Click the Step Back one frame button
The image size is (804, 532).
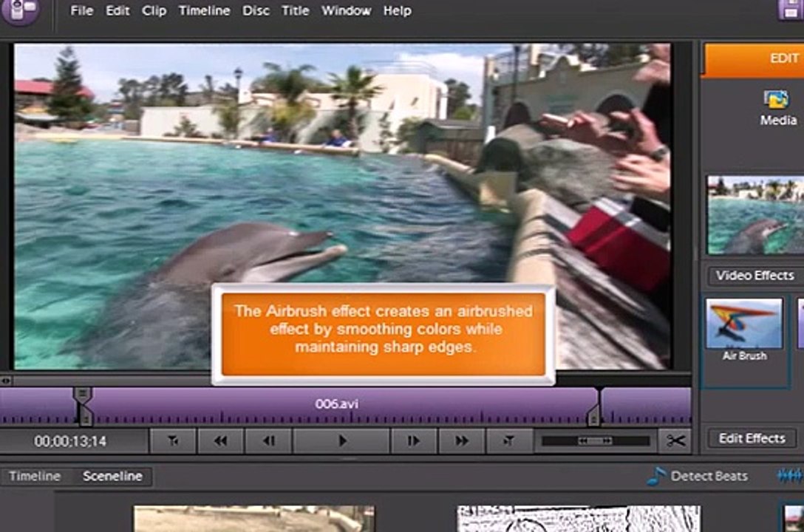[269, 441]
